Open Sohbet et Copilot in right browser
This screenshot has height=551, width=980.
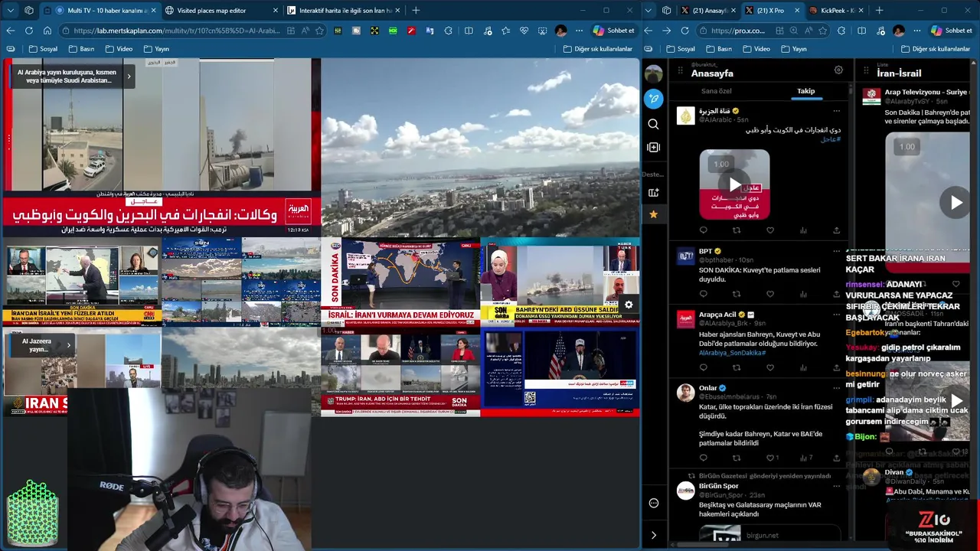951,31
